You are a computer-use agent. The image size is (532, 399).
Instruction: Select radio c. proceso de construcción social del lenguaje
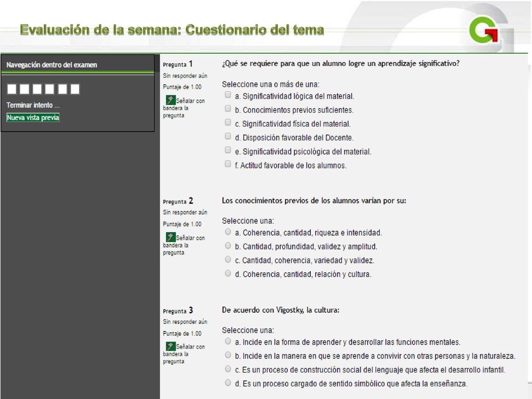point(228,369)
